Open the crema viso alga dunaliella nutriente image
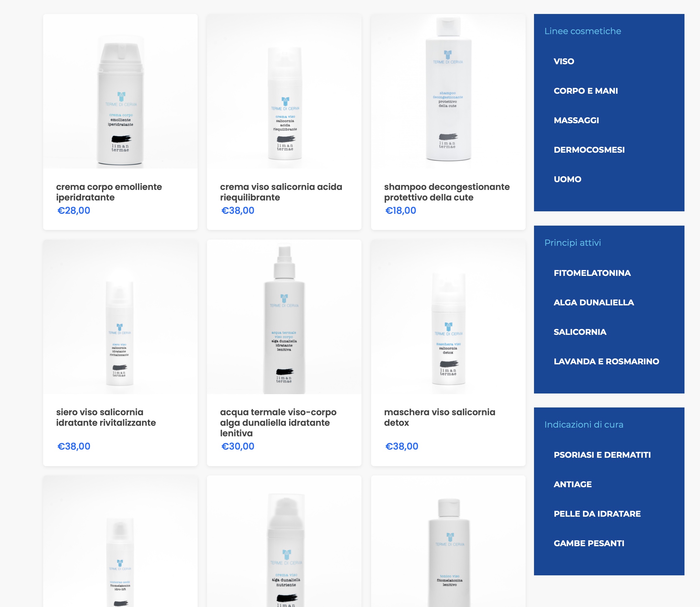 click(x=284, y=541)
